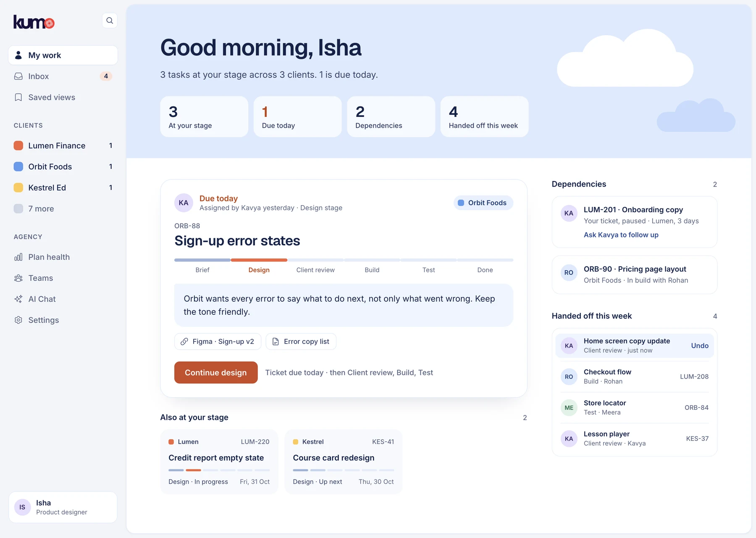Open Figma · Sign-up v2 attachment

click(x=218, y=341)
